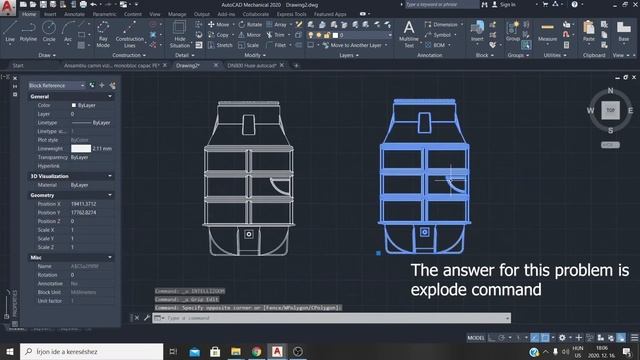Expand the Construction panel
640x360 pixels.
point(129,55)
